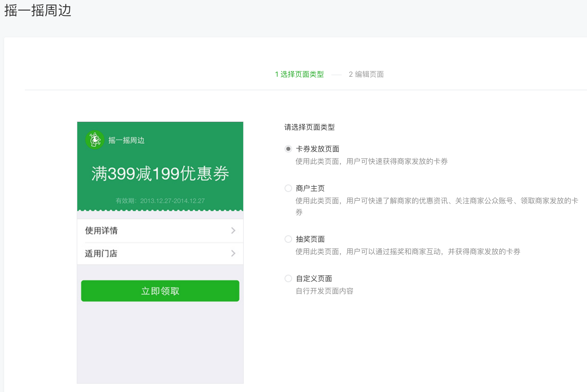This screenshot has width=587, height=392.
Task: Click the 满399减199优惠券 coupon title
Action: tap(160, 173)
